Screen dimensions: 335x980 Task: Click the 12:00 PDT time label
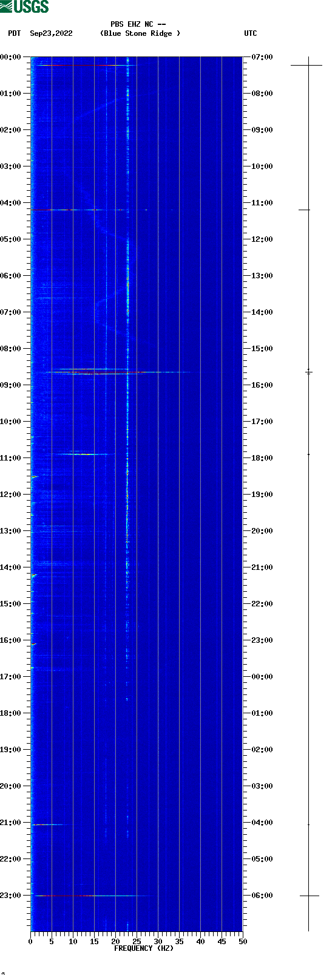click(11, 495)
